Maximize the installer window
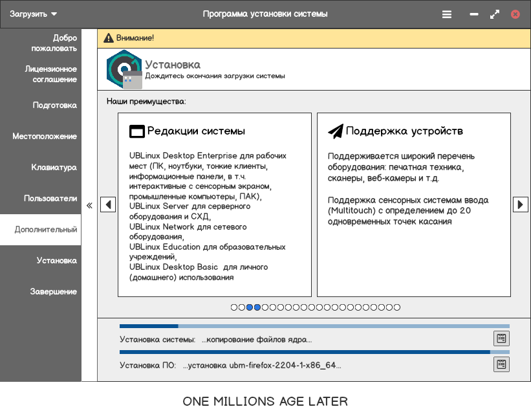Screen dimensions: 531x420 (x=494, y=14)
